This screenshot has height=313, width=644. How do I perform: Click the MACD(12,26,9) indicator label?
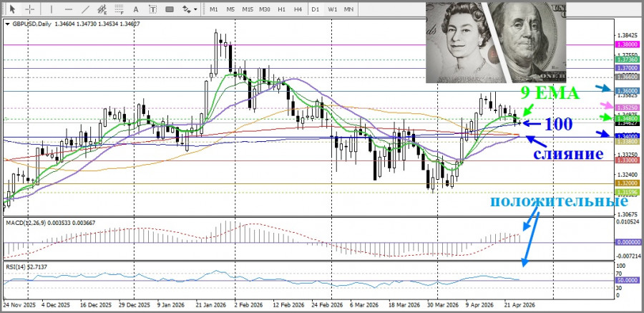27,223
